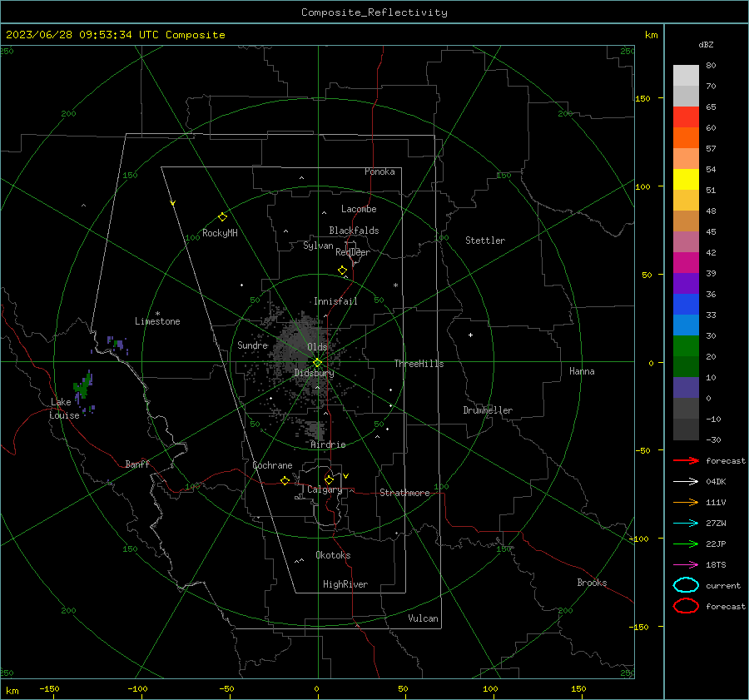The height and width of the screenshot is (700, 749).
Task: Select the yellow 54–51 dBZ color band
Action: tap(686, 179)
